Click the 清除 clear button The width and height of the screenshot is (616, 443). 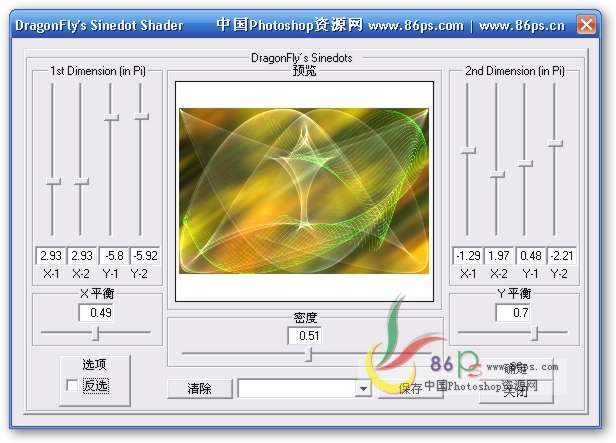point(200,389)
